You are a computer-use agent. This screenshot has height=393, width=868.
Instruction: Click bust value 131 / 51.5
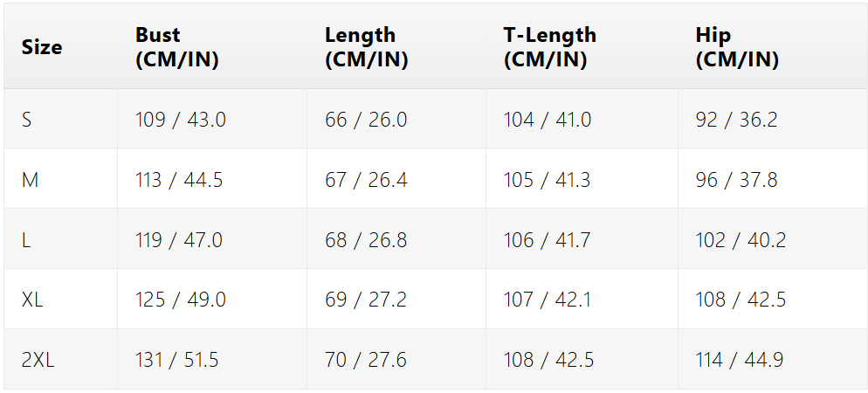(177, 361)
